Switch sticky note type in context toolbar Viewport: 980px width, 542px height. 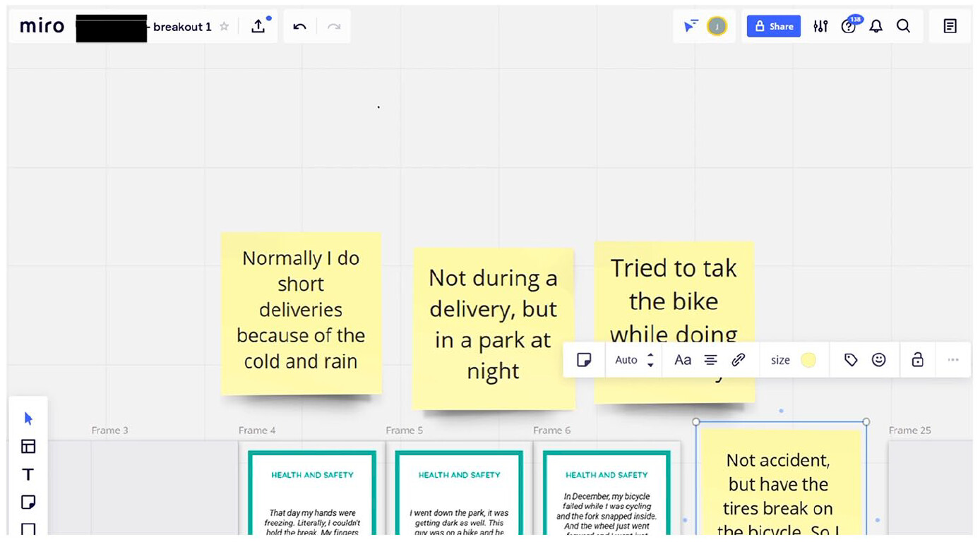pos(584,360)
